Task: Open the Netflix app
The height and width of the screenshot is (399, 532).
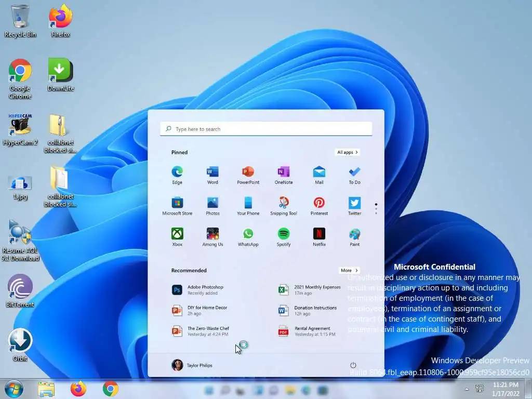Action: point(319,237)
